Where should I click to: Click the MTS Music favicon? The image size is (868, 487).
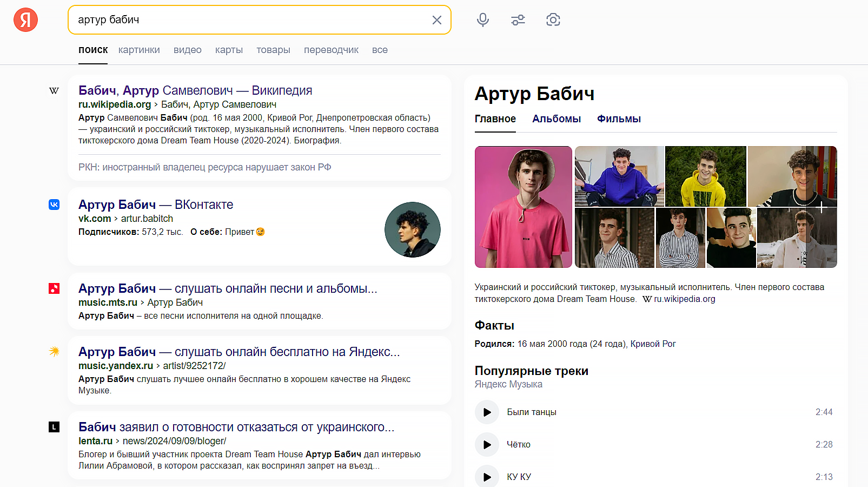pos(54,288)
